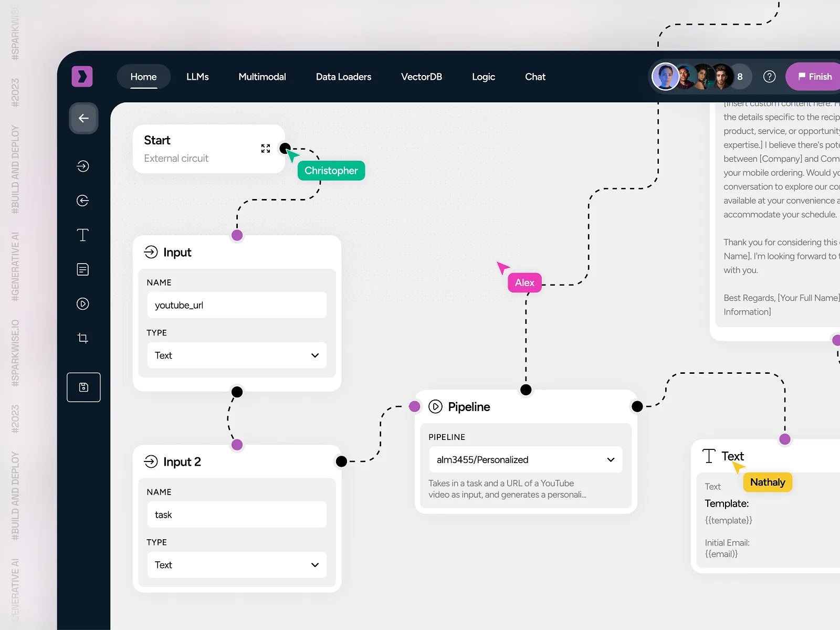The image size is (840, 630).
Task: Click the {{template}} placeholder text
Action: click(729, 520)
